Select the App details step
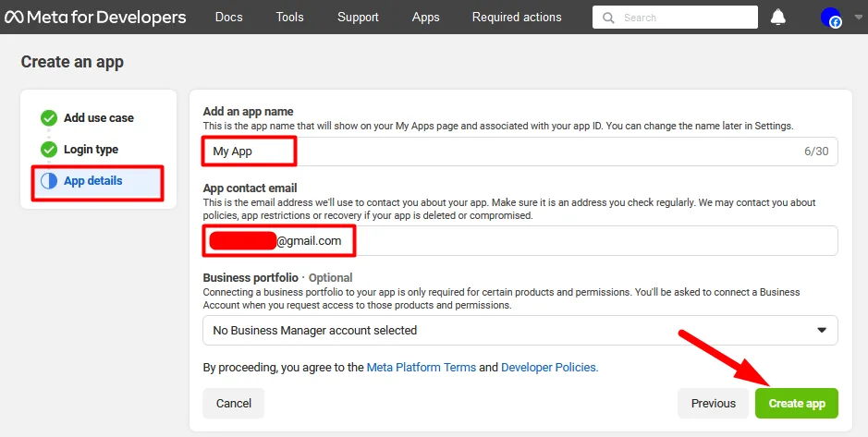The height and width of the screenshot is (437, 868). click(98, 181)
